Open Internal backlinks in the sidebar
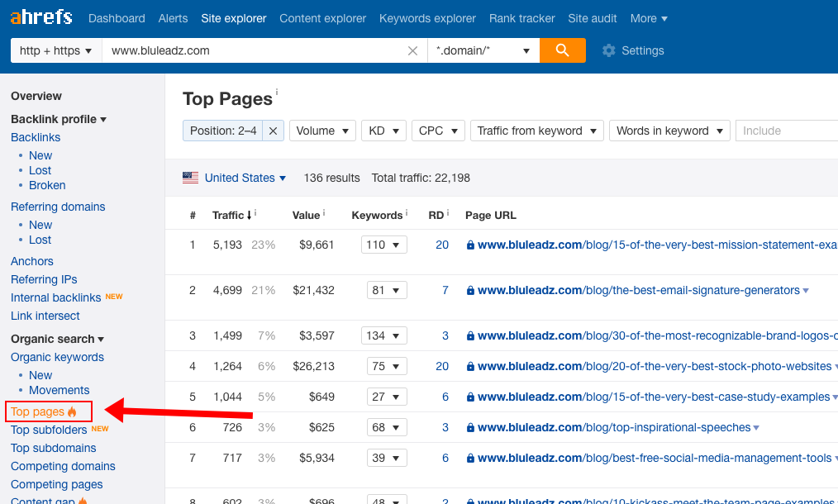The image size is (838, 504). (55, 297)
